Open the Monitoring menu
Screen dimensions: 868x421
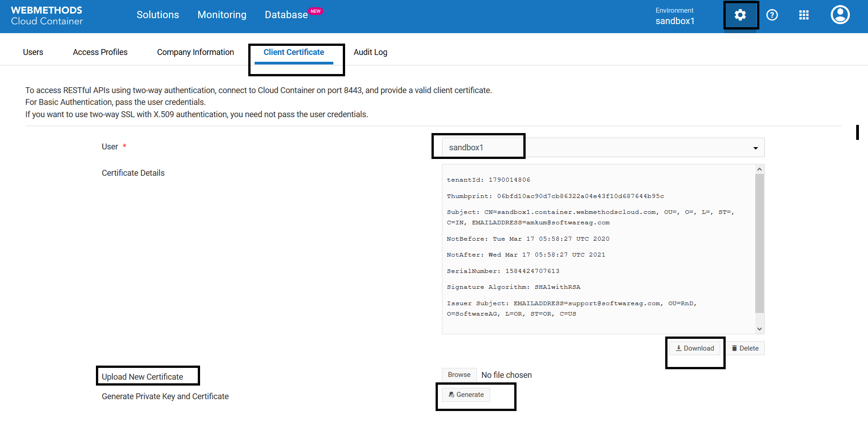222,15
